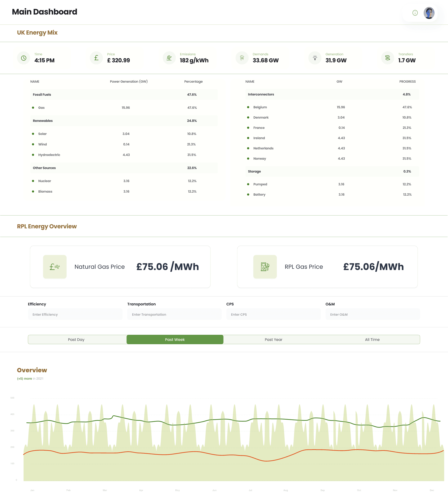The height and width of the screenshot is (502, 448).
Task: Click the France 21.3% progress value
Action: [x=407, y=127]
